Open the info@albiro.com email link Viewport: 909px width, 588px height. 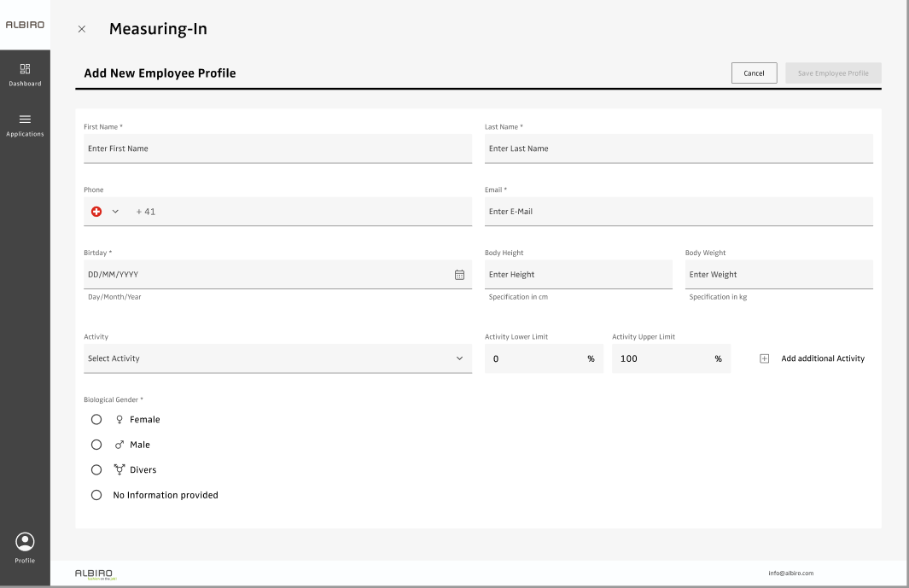(x=790, y=573)
